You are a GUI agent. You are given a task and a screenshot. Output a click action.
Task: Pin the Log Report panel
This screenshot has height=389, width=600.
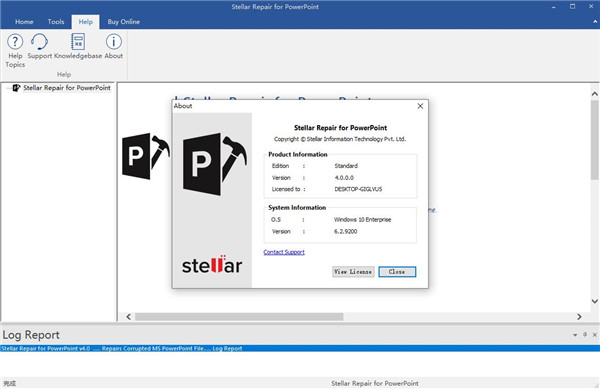(585, 335)
